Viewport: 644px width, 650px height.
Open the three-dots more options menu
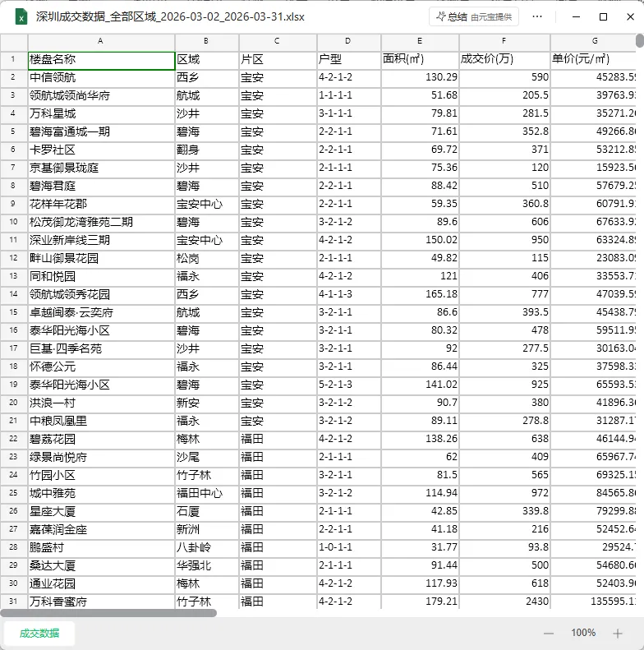click(537, 17)
